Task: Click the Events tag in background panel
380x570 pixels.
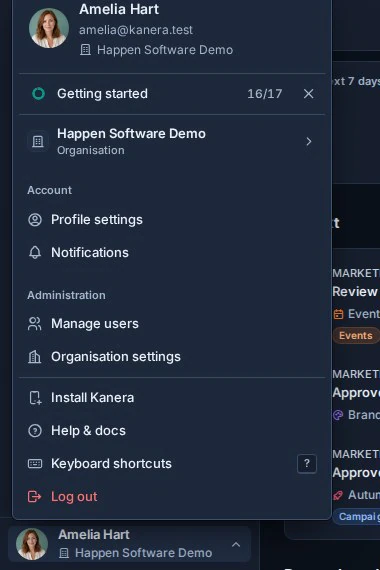Action: pos(356,336)
